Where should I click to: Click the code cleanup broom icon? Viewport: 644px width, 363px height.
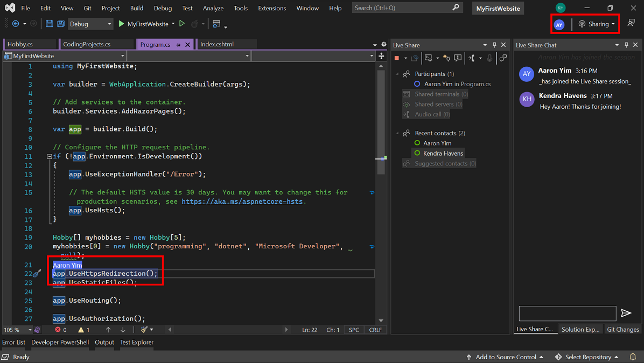coord(144,330)
